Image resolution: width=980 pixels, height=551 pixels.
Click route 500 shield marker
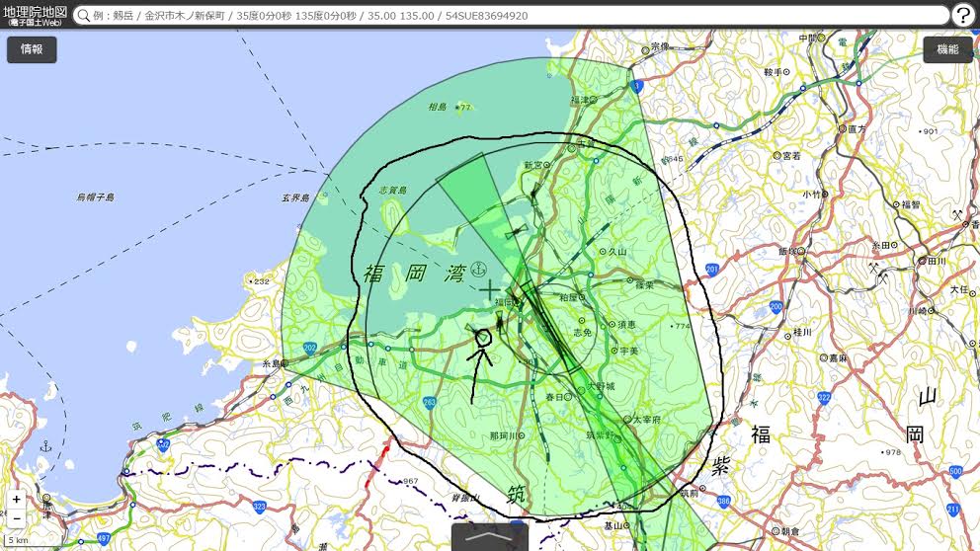pyautogui.click(x=955, y=471)
